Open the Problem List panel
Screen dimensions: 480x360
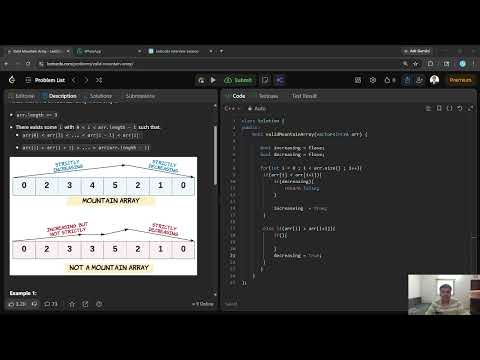tap(45, 80)
